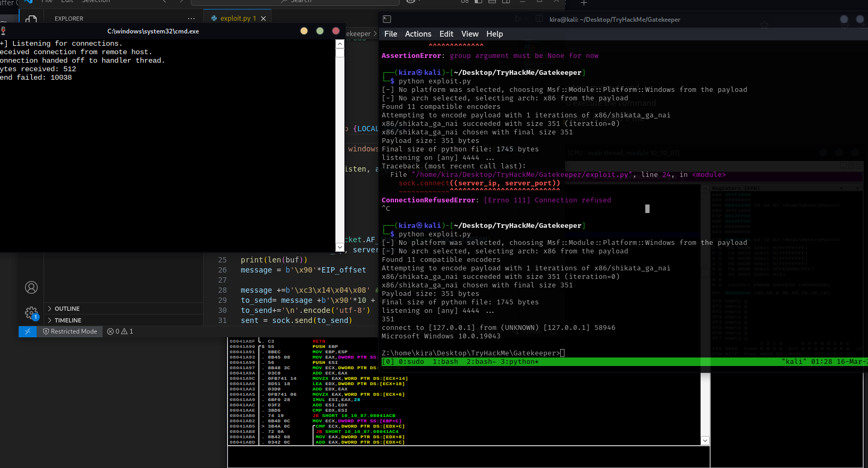Expand the OUTLINE section in Explorer

(x=123, y=309)
